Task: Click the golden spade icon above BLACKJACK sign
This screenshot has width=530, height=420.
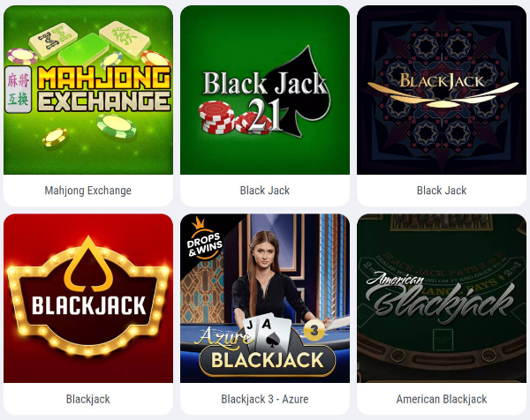Action: [x=88, y=265]
